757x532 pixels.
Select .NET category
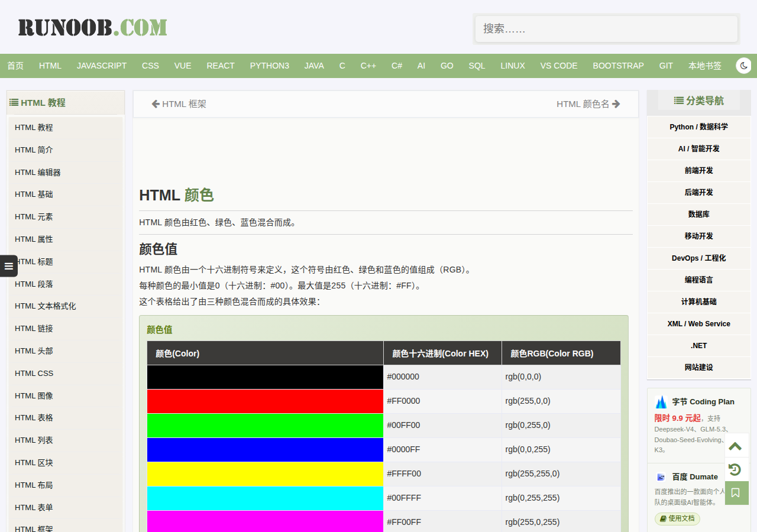pos(699,346)
